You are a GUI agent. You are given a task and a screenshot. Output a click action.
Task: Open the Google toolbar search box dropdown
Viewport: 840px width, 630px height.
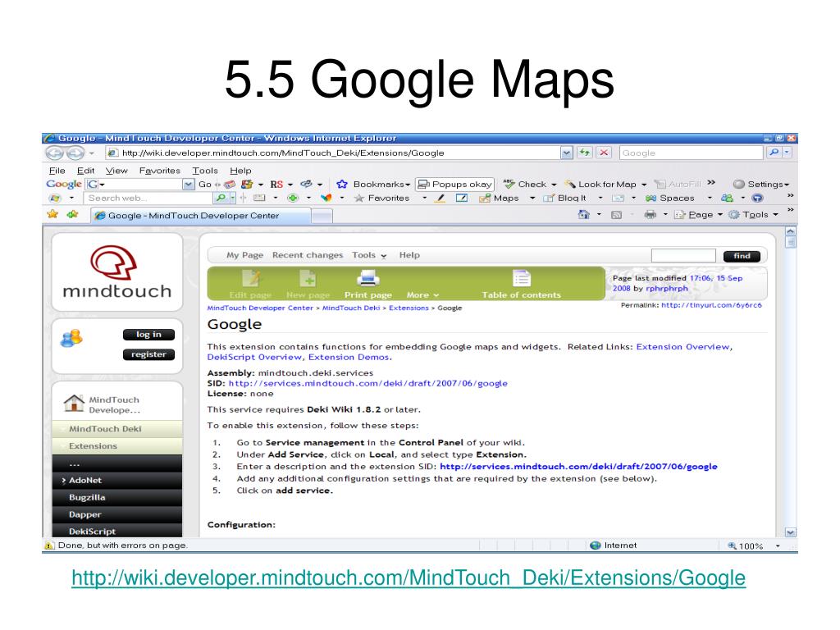coord(188,185)
